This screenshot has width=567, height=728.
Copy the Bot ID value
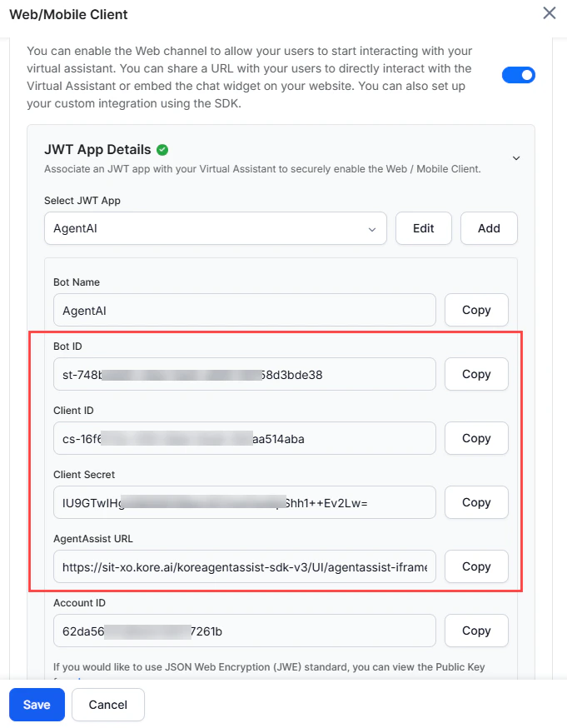[476, 374]
